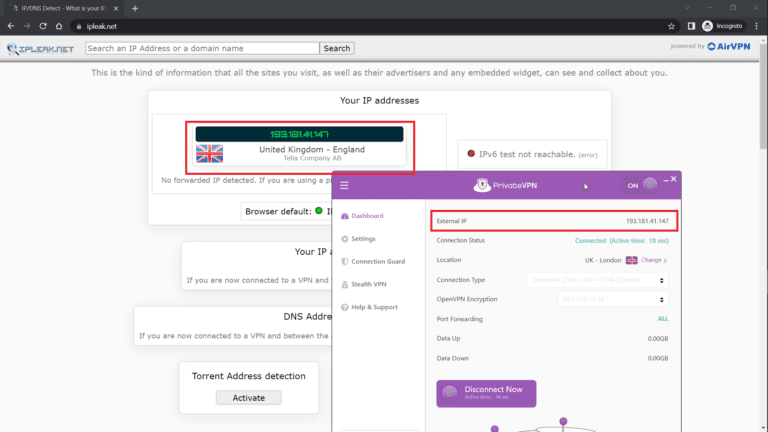Viewport: 768px width, 432px height.
Task: Click the Incognito profile indicator
Action: pos(722,26)
